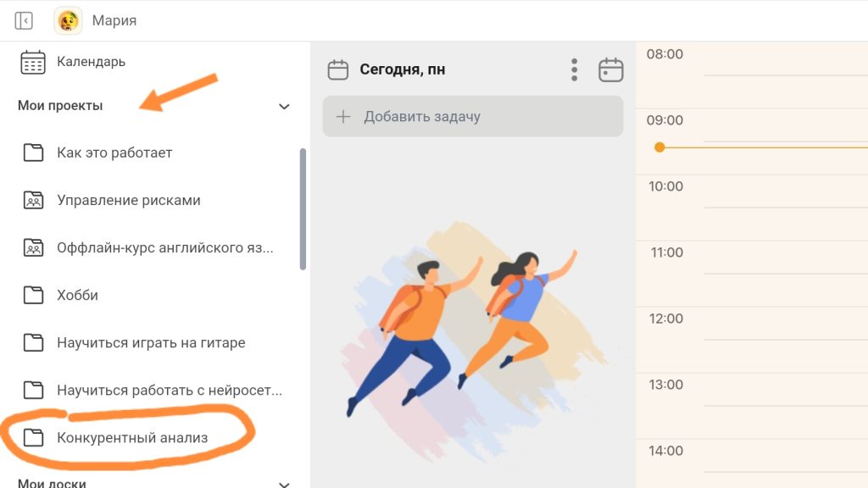Select the Сегодня, пн heading
This screenshot has width=868, height=488.
click(403, 69)
